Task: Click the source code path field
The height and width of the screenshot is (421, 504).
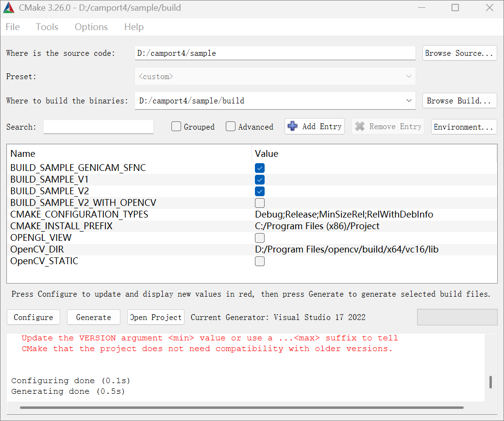Action: pos(275,53)
